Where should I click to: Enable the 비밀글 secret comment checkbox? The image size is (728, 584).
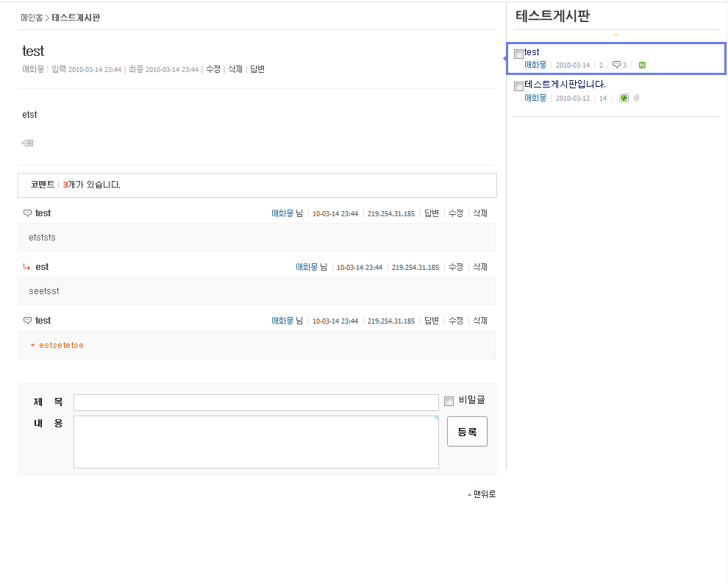pos(449,401)
